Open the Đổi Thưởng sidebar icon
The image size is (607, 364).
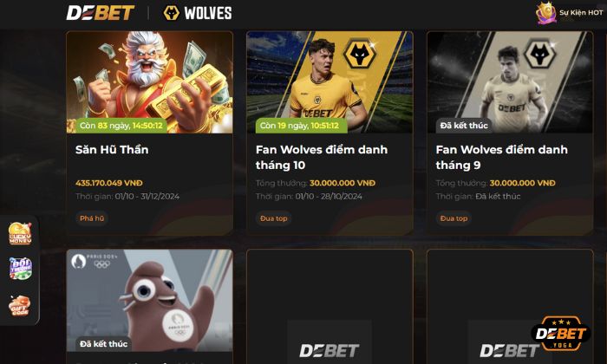click(21, 269)
